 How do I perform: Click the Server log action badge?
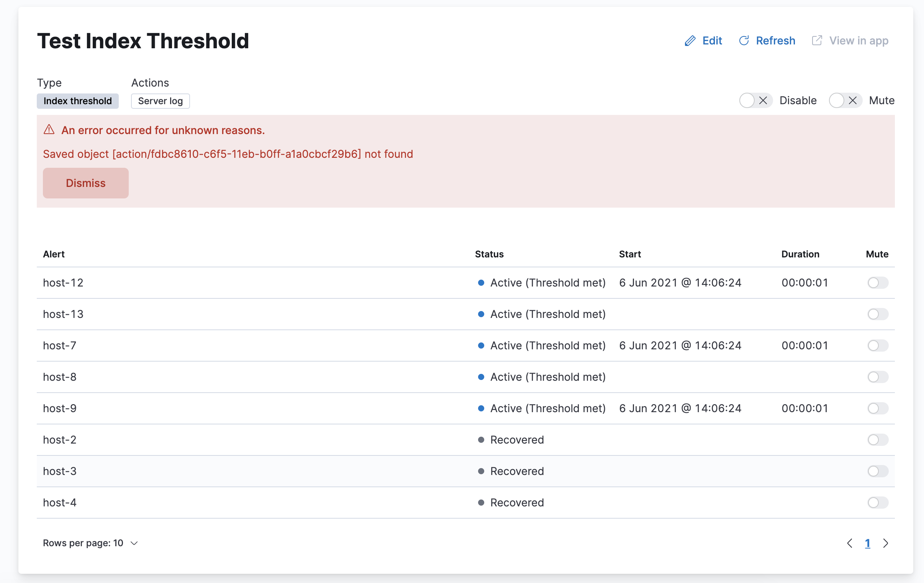(161, 101)
